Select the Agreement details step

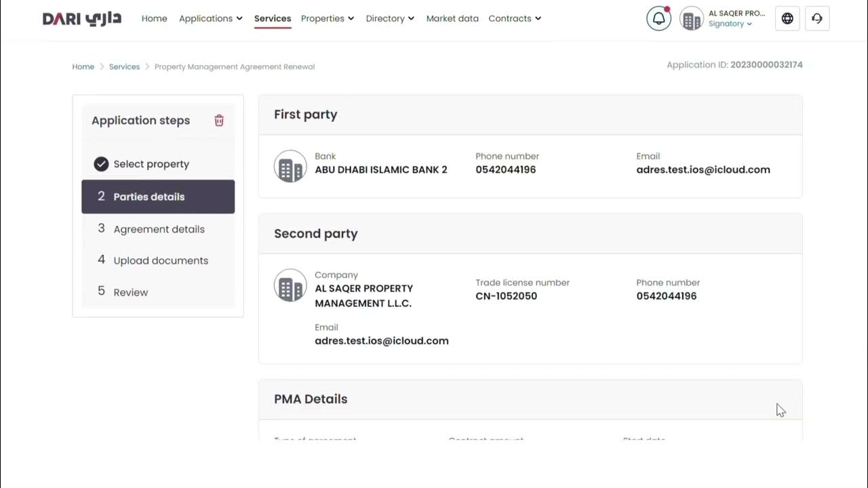pos(159,229)
